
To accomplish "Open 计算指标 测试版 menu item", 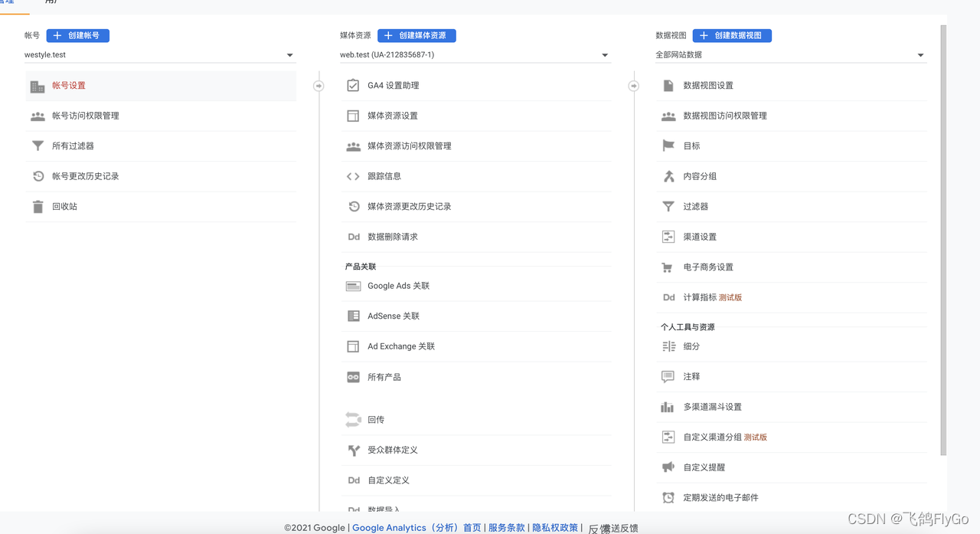I will coord(792,297).
